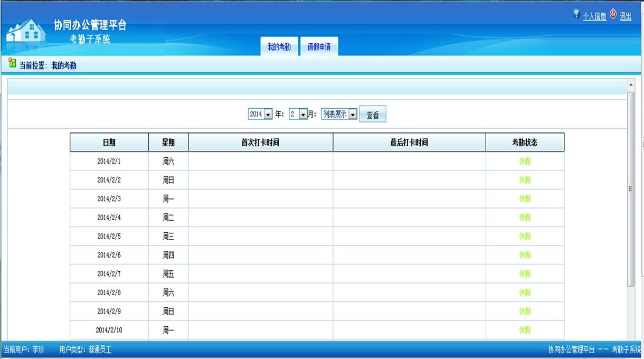Open the 个人信息 link

coord(594,16)
